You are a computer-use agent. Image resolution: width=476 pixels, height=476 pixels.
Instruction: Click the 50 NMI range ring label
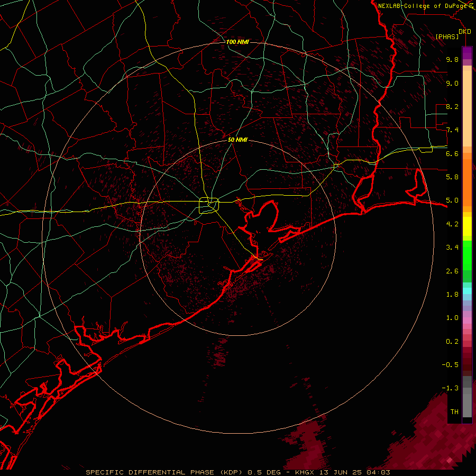tap(237, 140)
